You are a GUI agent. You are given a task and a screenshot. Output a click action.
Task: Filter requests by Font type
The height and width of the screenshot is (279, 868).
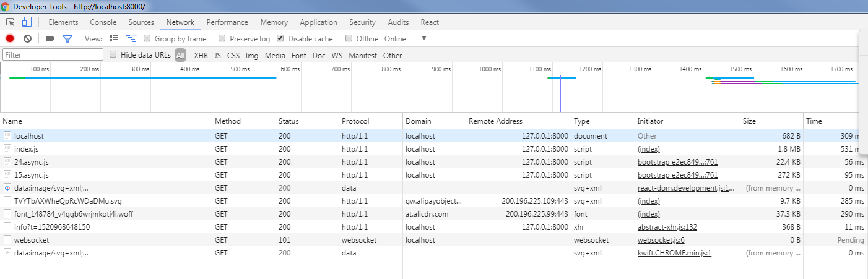pos(299,55)
